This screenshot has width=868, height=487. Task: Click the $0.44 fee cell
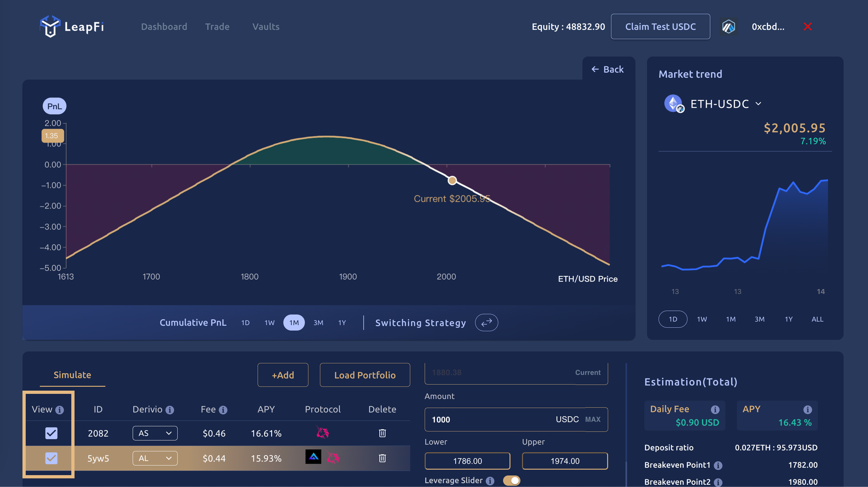214,458
